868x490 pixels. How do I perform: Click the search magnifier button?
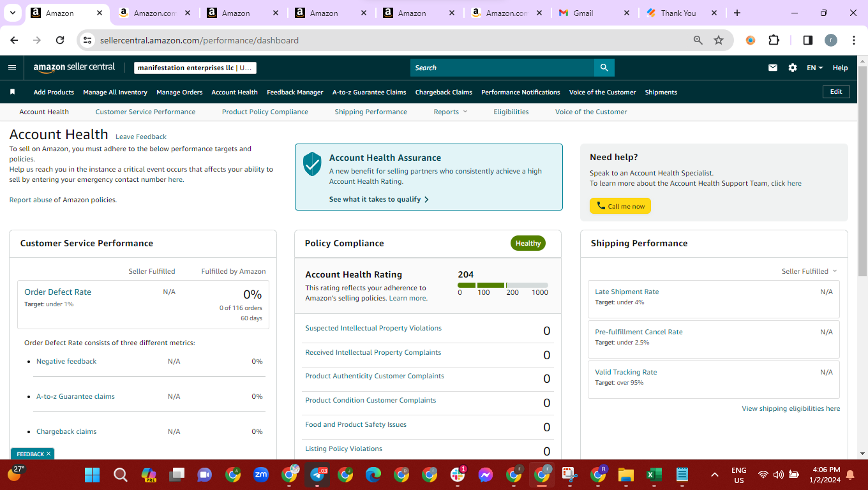coord(604,68)
